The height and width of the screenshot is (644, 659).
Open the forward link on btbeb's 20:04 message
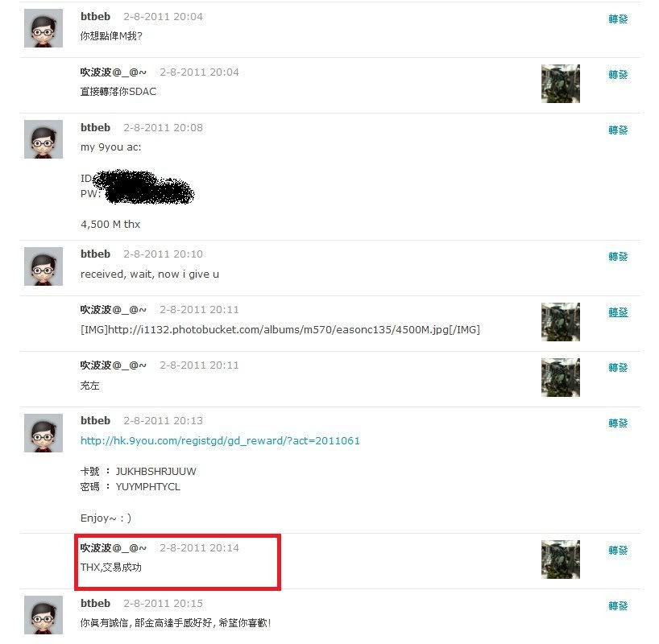(618, 19)
